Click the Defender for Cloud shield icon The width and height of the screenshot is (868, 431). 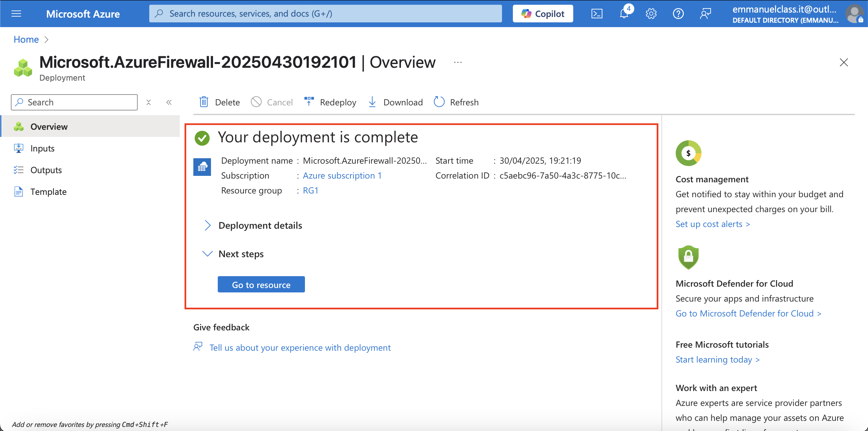coord(688,258)
